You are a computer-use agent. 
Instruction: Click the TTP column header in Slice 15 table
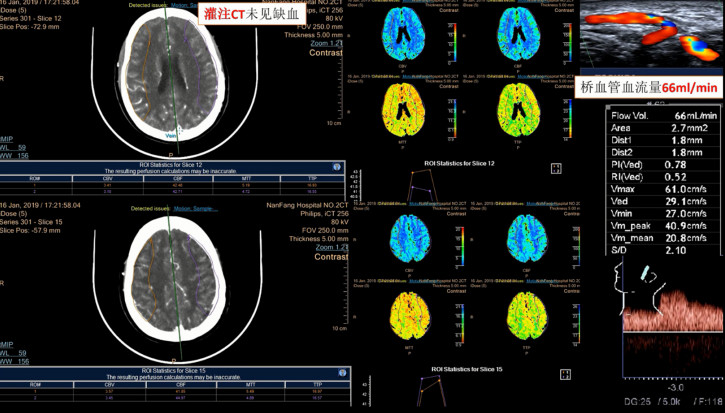[317, 384]
